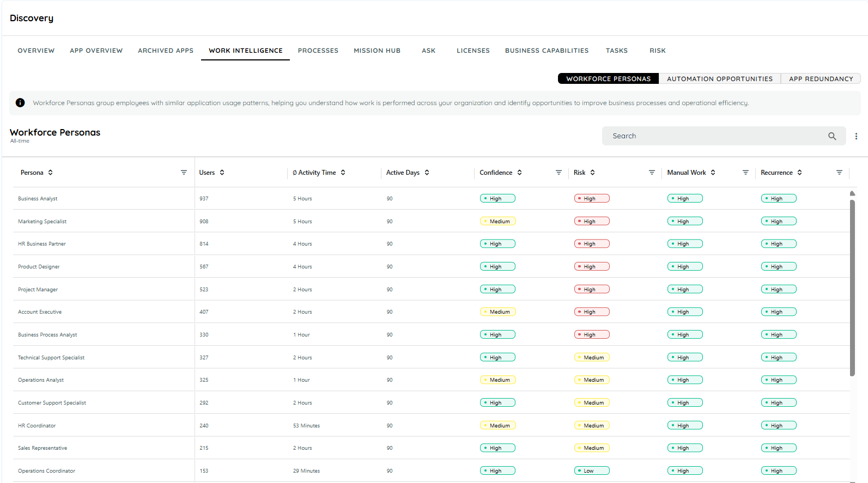
Task: Click High recurrence badge for HR Coordinator
Action: tap(779, 426)
